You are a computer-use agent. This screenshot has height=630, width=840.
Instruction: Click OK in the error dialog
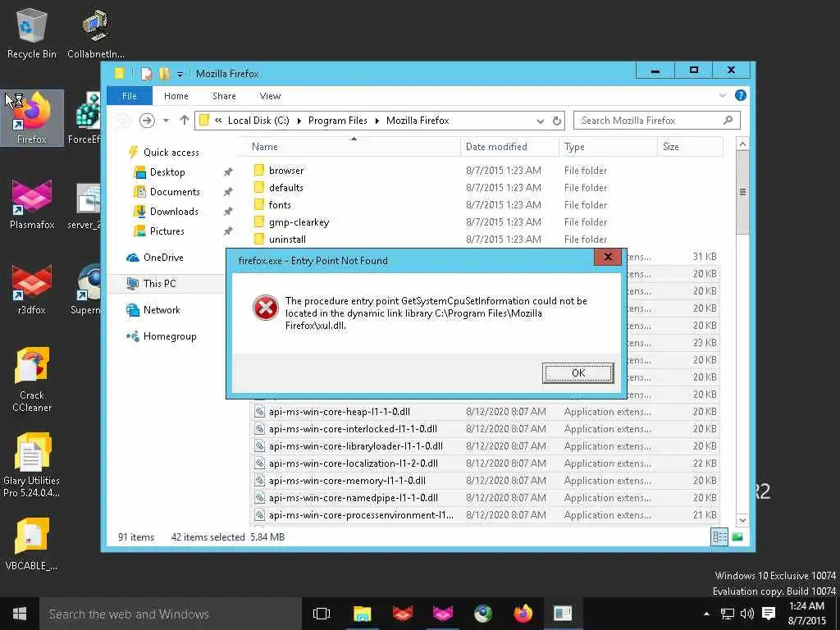577,373
